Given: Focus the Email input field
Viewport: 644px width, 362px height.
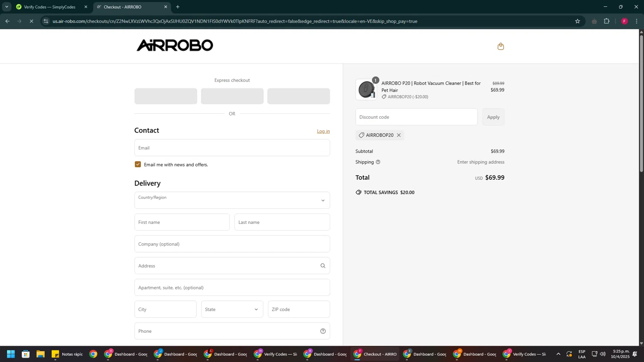Looking at the screenshot, I should [x=232, y=148].
